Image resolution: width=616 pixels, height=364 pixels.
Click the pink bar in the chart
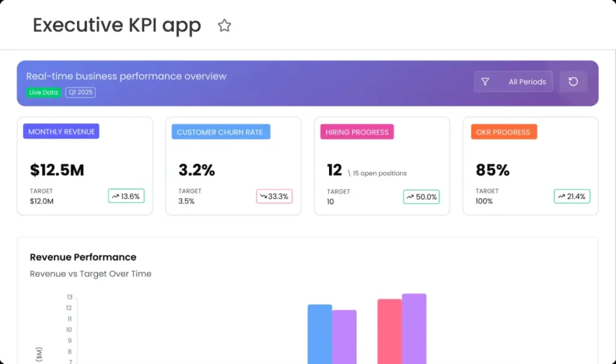[x=390, y=332]
